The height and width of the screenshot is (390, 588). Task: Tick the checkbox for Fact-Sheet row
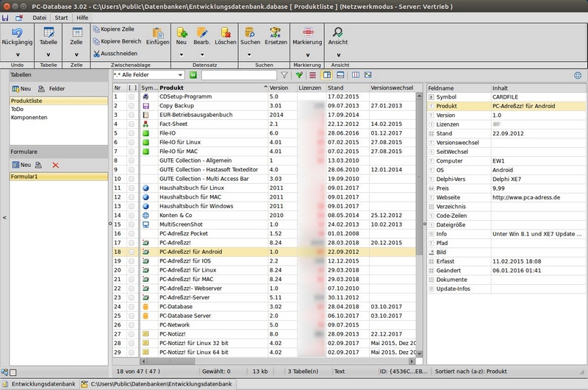point(132,124)
